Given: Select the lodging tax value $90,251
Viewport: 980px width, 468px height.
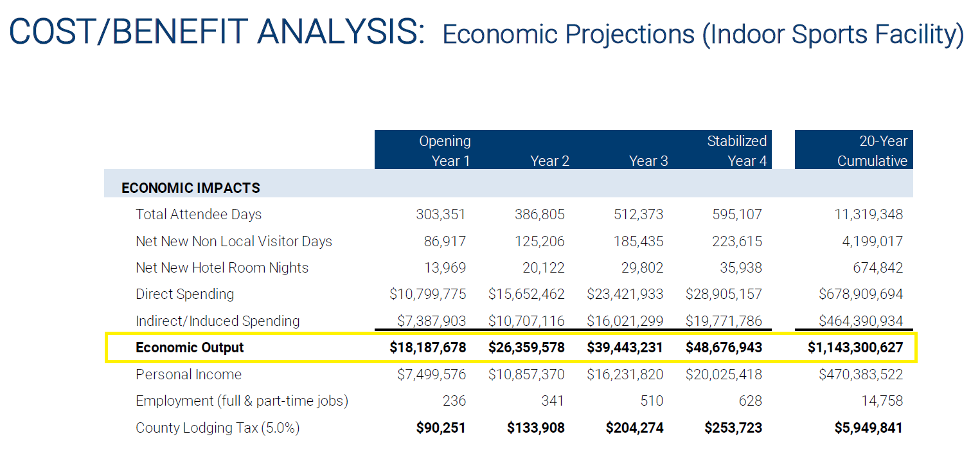Looking at the screenshot, I should [x=440, y=428].
